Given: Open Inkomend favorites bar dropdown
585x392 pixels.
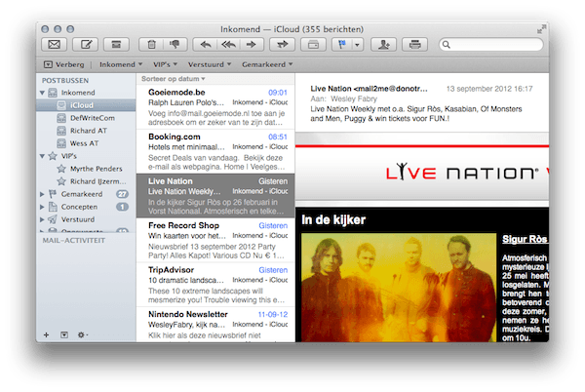Looking at the screenshot, I should click(x=121, y=64).
